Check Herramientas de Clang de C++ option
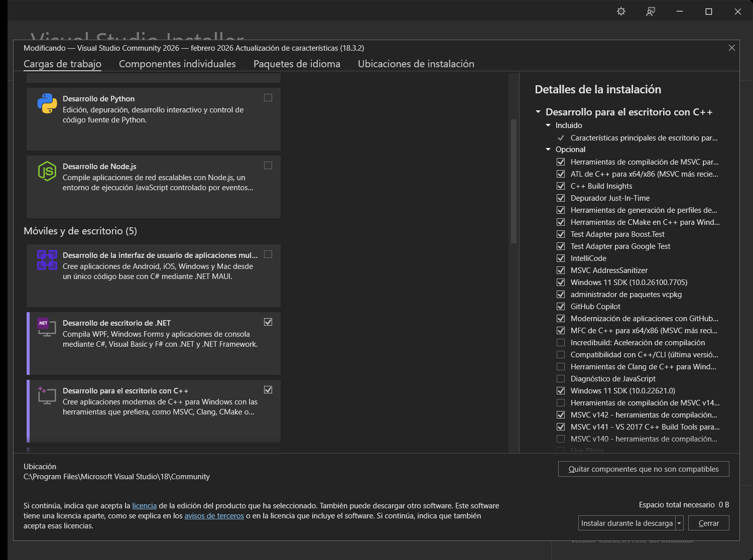The image size is (753, 560). 561,367
